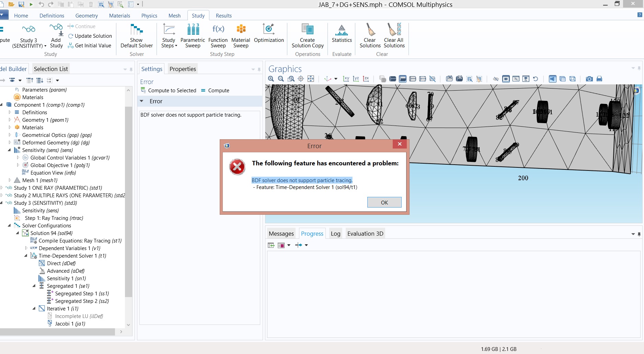Zoom in on the Graphics view
The image size is (644, 354).
pyautogui.click(x=271, y=79)
